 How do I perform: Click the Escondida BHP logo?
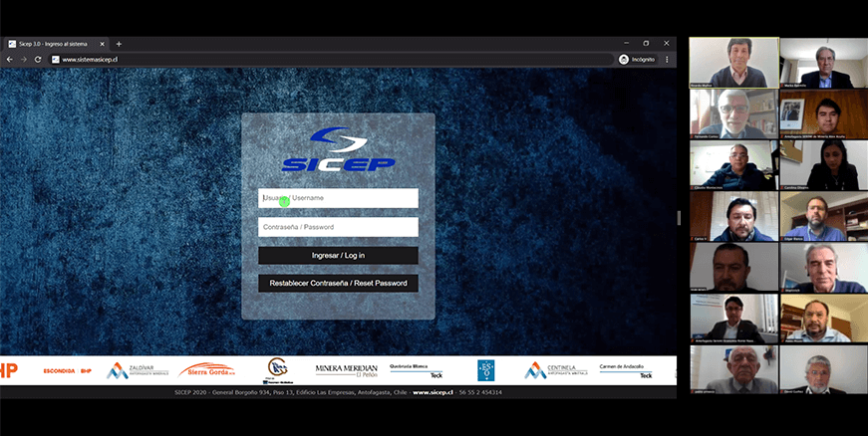pos(68,370)
